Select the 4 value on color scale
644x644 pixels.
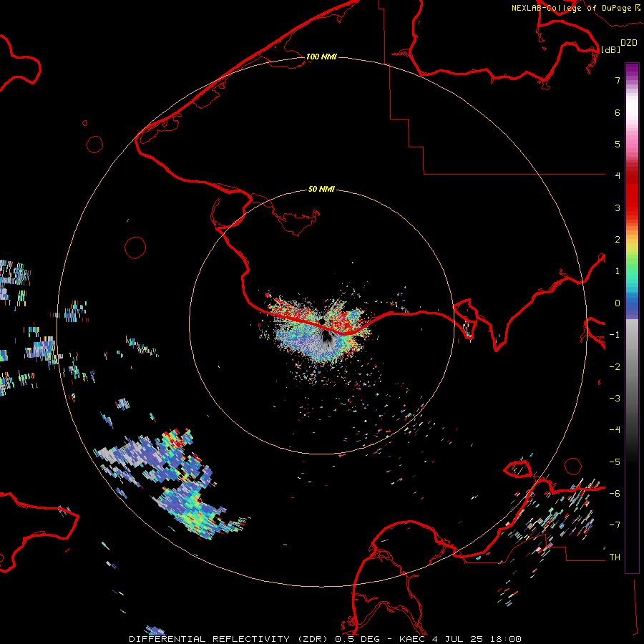click(x=618, y=176)
